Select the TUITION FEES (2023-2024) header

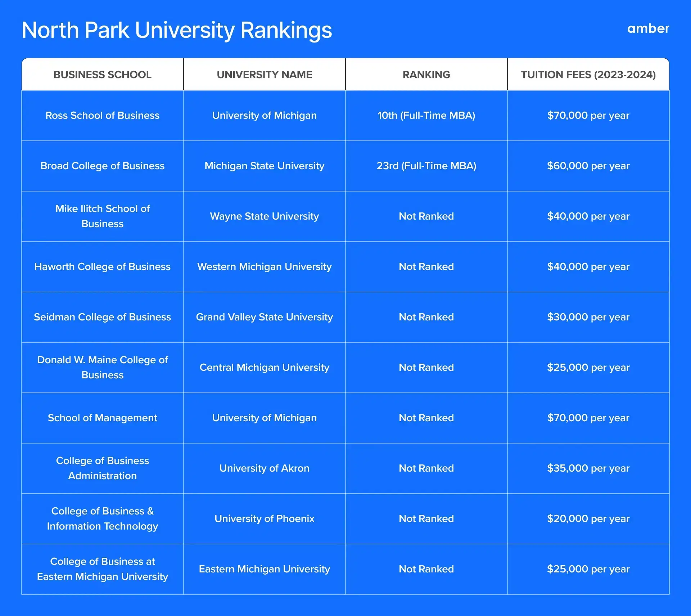(x=588, y=75)
